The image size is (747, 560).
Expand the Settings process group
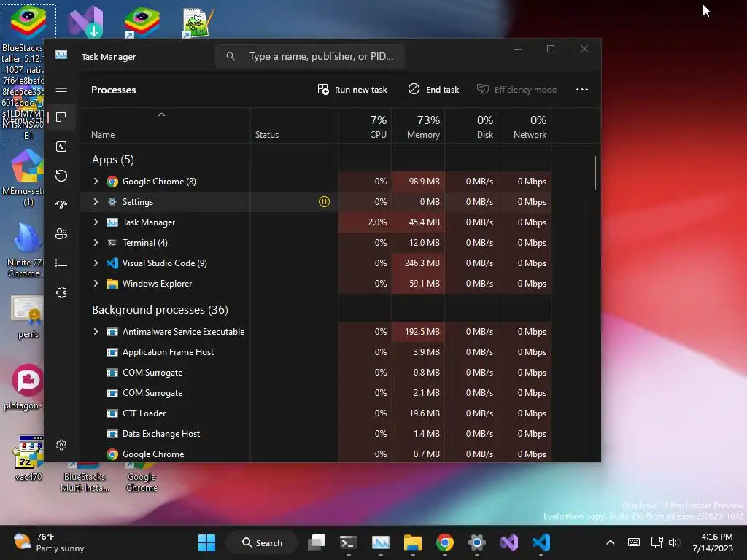coord(96,202)
